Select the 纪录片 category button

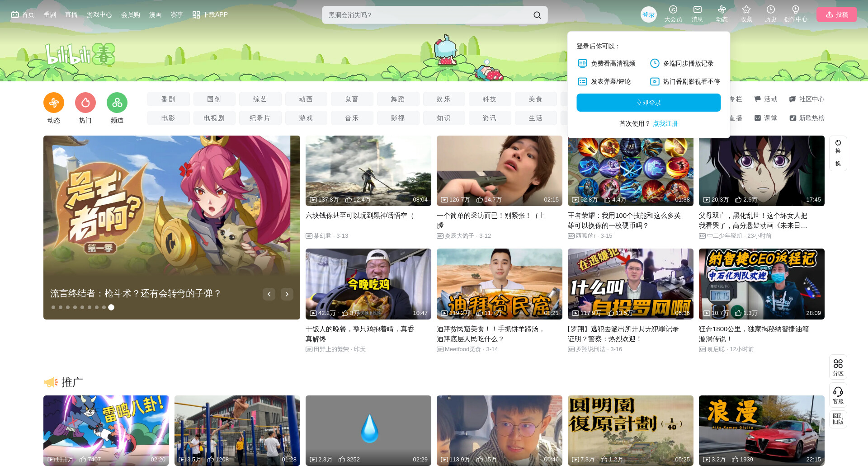[260, 118]
